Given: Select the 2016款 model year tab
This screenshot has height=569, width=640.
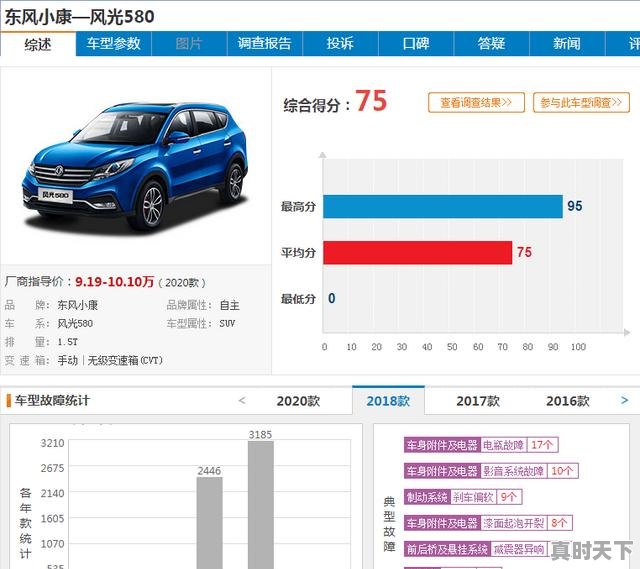Looking at the screenshot, I should (x=568, y=401).
